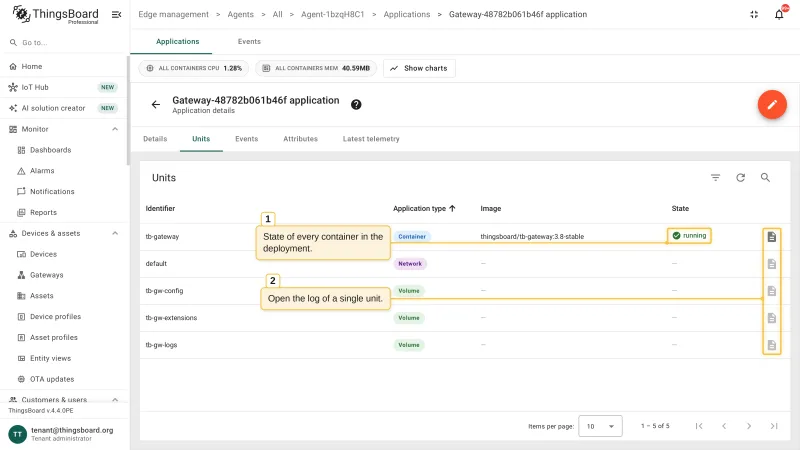Viewport: 800px width, 450px height.
Task: Open IoT Hub in the sidebar
Action: pos(63,87)
